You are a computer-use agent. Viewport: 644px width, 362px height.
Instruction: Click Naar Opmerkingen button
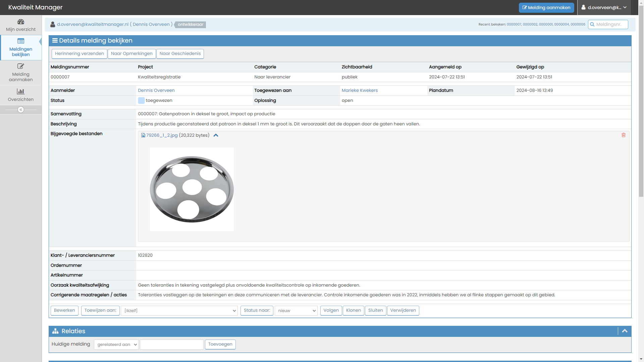pos(131,54)
